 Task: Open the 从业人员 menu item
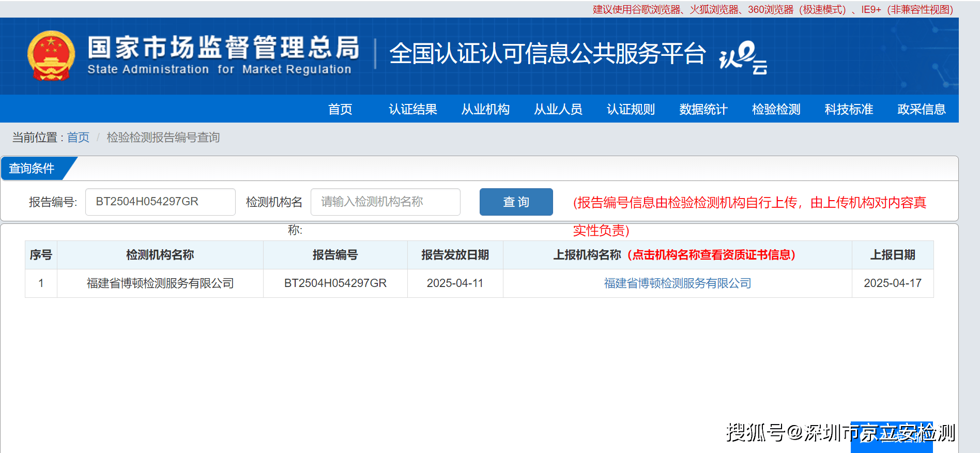[558, 109]
